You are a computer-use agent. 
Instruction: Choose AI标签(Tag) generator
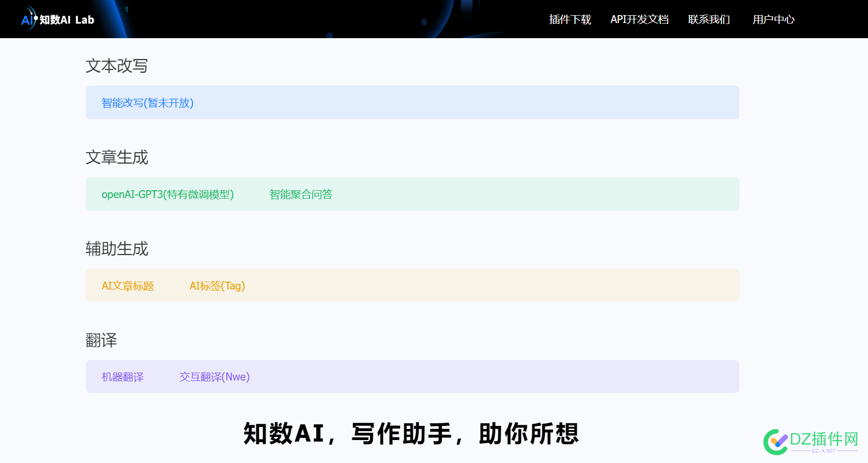coord(217,286)
